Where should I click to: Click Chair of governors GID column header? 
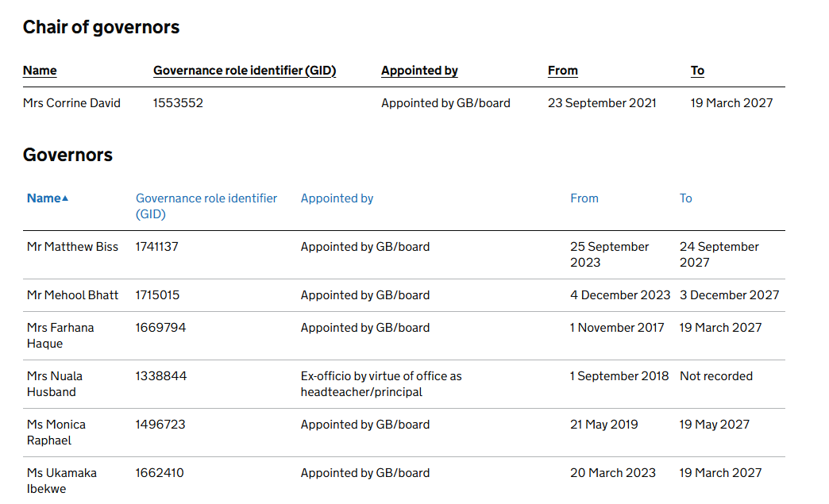pos(245,71)
